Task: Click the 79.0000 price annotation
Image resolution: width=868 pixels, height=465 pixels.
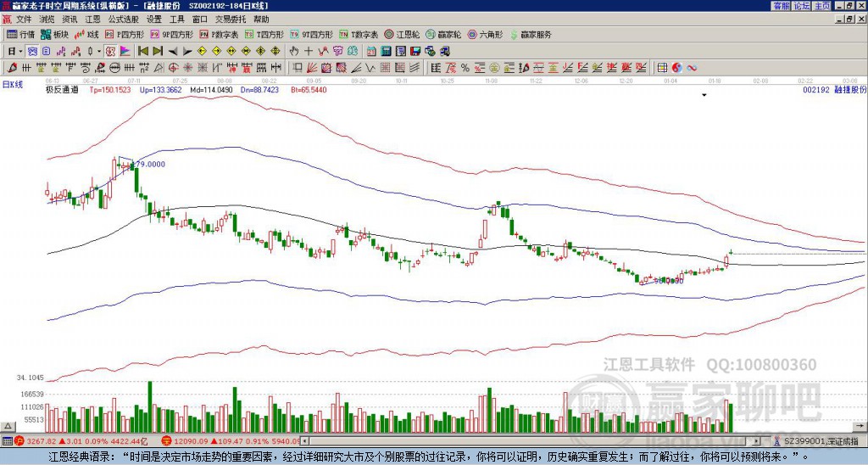Action: point(150,164)
